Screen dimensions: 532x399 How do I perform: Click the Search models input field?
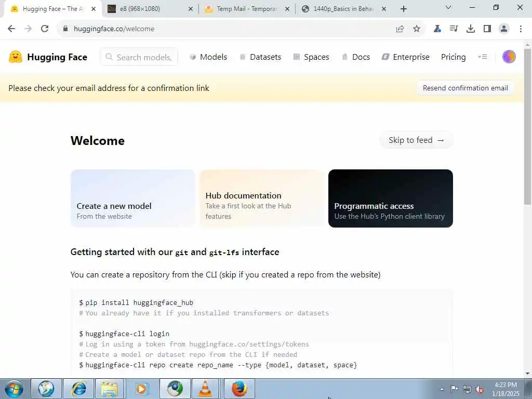pyautogui.click(x=139, y=57)
